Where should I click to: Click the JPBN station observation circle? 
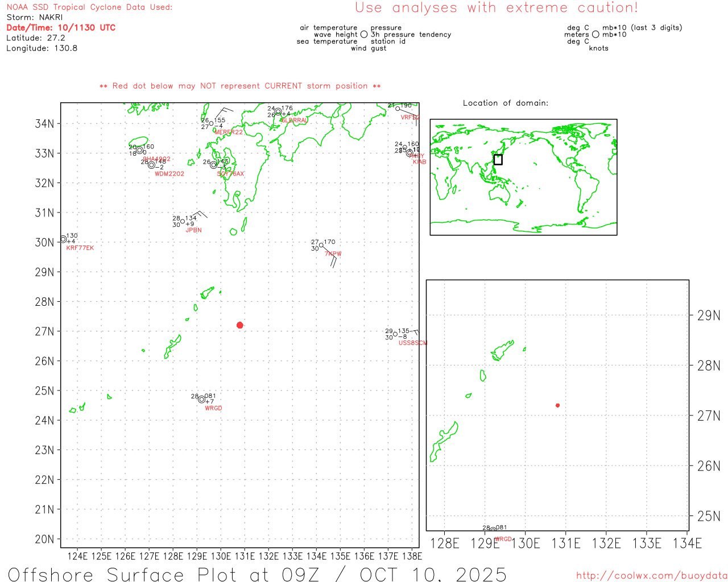pyautogui.click(x=183, y=222)
